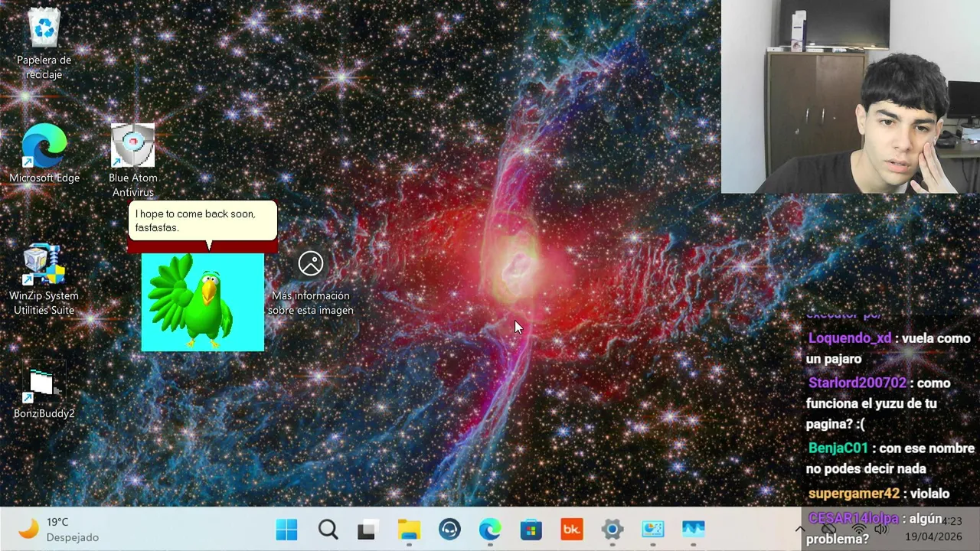
Task: Open taskbar Search
Action: [328, 530]
